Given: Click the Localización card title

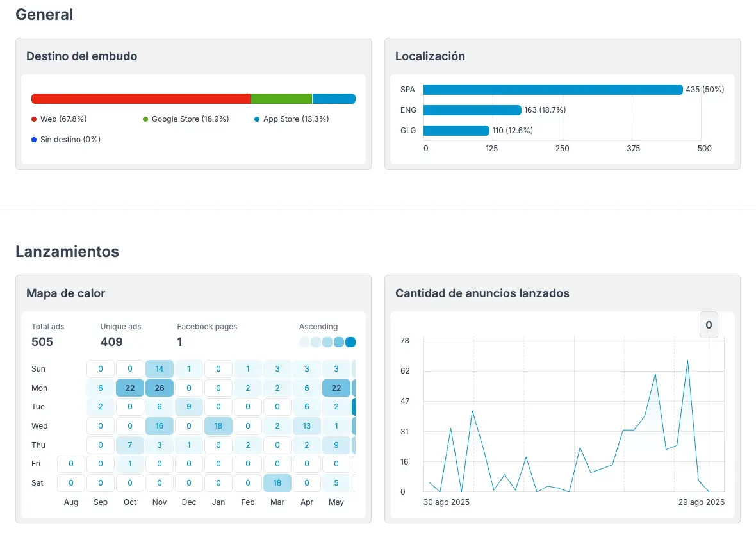Looking at the screenshot, I should coord(430,56).
